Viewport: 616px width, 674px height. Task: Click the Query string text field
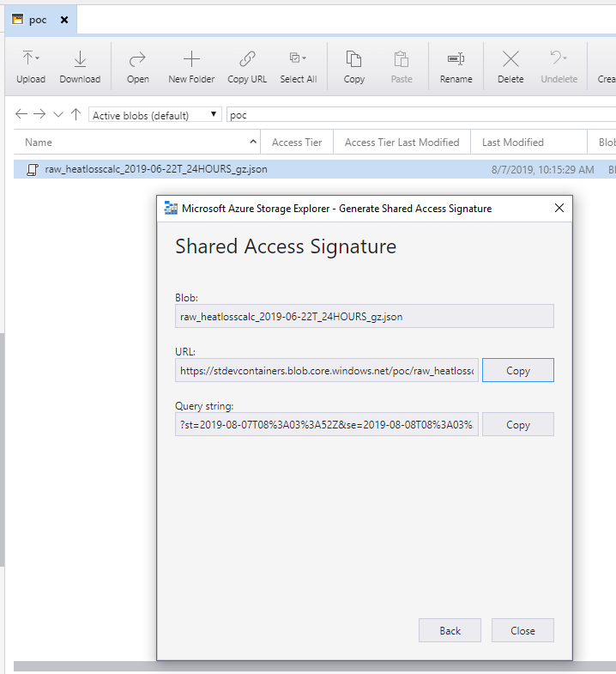click(x=327, y=424)
